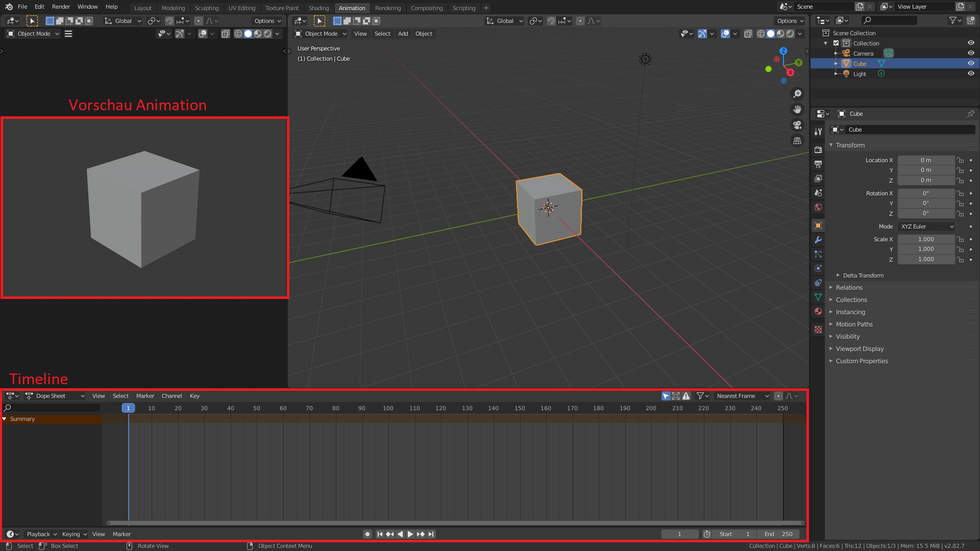Click the Start frame field showing 1
This screenshot has width=980, height=551.
click(x=734, y=534)
